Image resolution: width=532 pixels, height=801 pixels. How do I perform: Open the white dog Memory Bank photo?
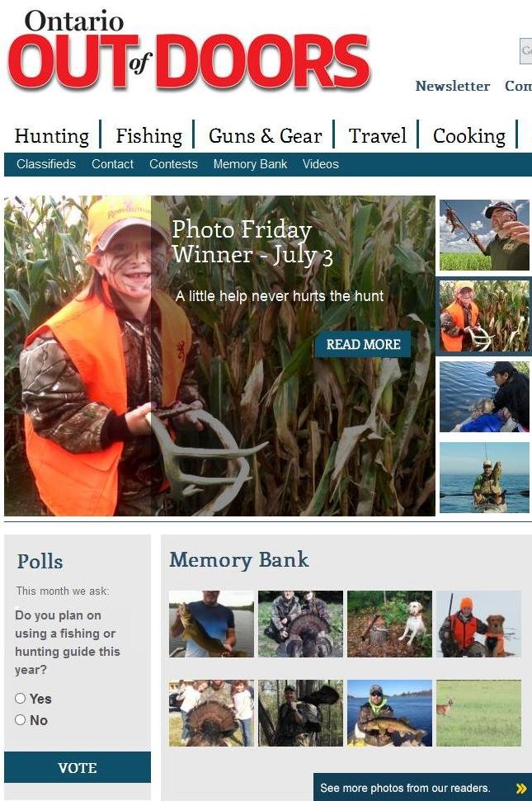[x=389, y=624]
